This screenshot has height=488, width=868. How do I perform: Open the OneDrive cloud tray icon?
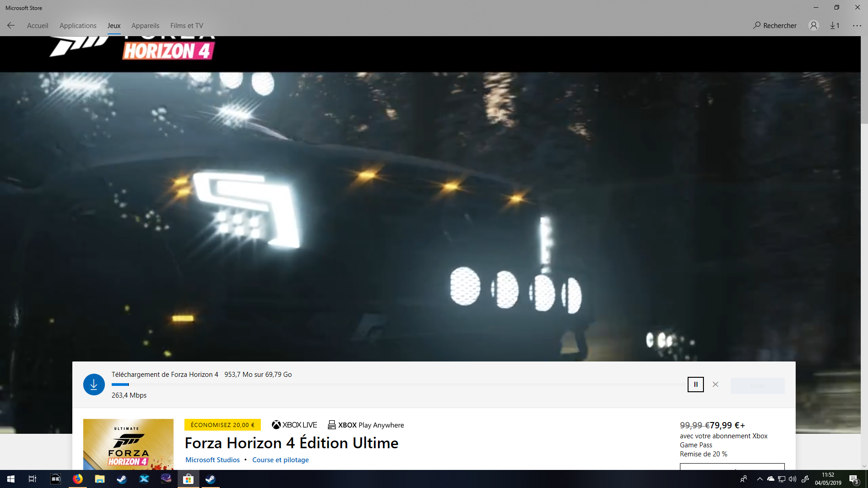771,479
